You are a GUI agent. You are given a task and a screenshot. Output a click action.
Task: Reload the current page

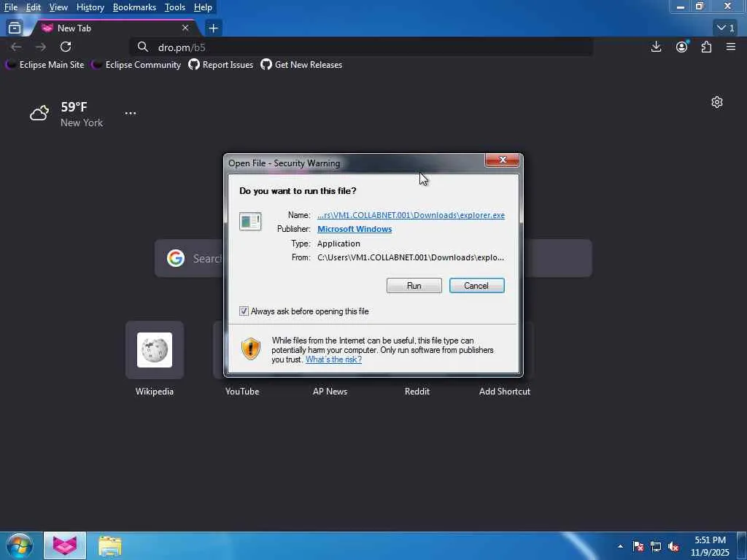coord(66,47)
